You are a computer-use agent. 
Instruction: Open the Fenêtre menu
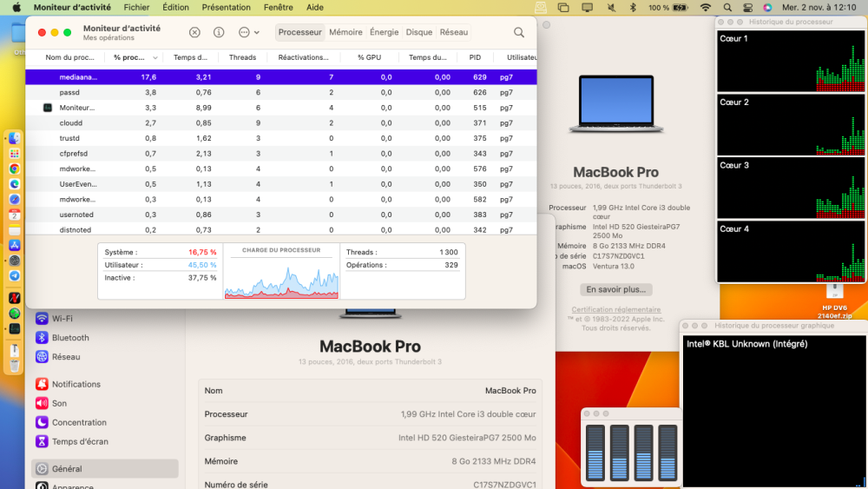(x=279, y=7)
